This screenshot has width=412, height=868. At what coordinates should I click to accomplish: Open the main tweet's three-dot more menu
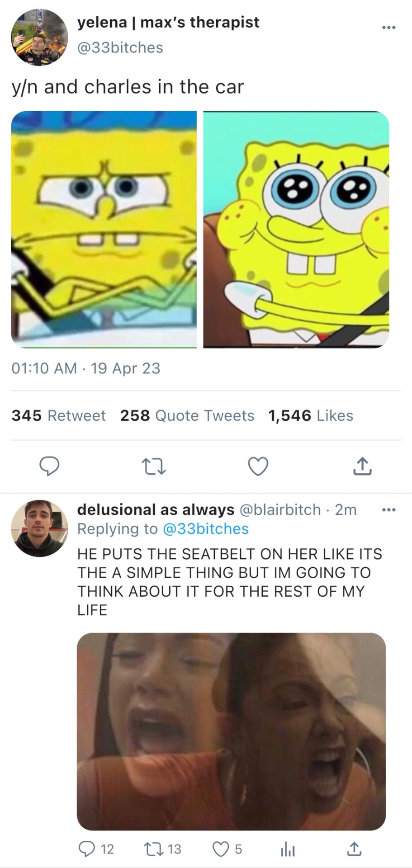coord(388,28)
